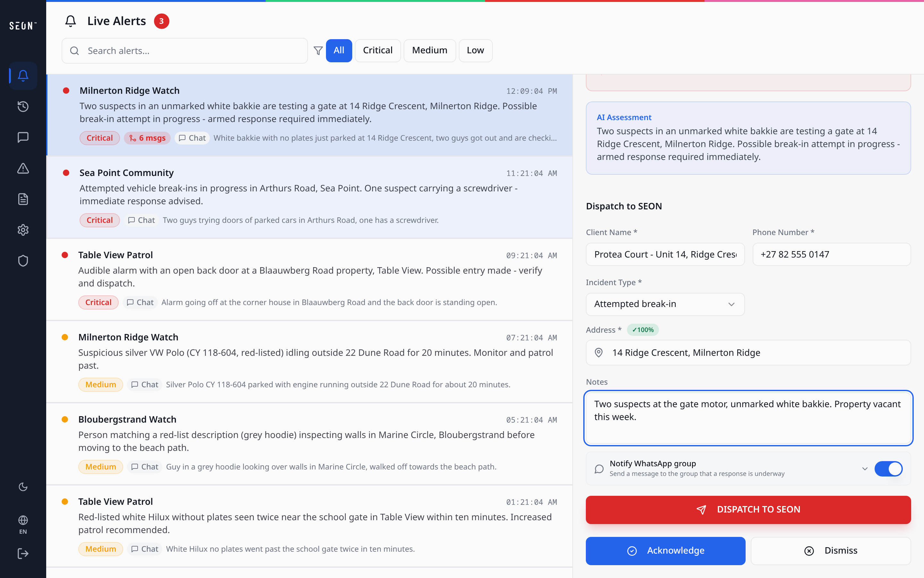Viewport: 924px width, 578px height.
Task: Click into the Notes text area
Action: 749,418
